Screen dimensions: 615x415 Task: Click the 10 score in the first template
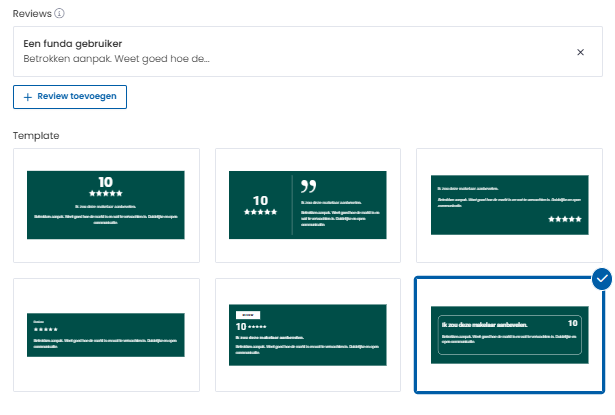click(x=106, y=182)
